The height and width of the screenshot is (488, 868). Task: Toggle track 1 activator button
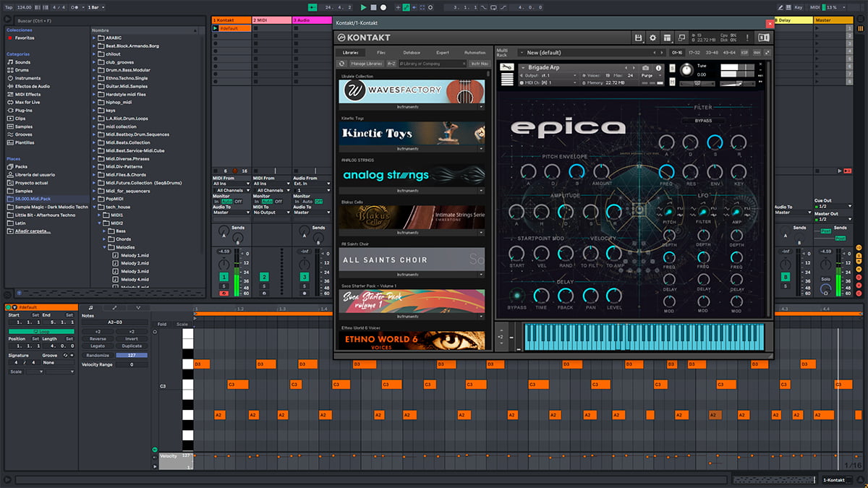224,277
